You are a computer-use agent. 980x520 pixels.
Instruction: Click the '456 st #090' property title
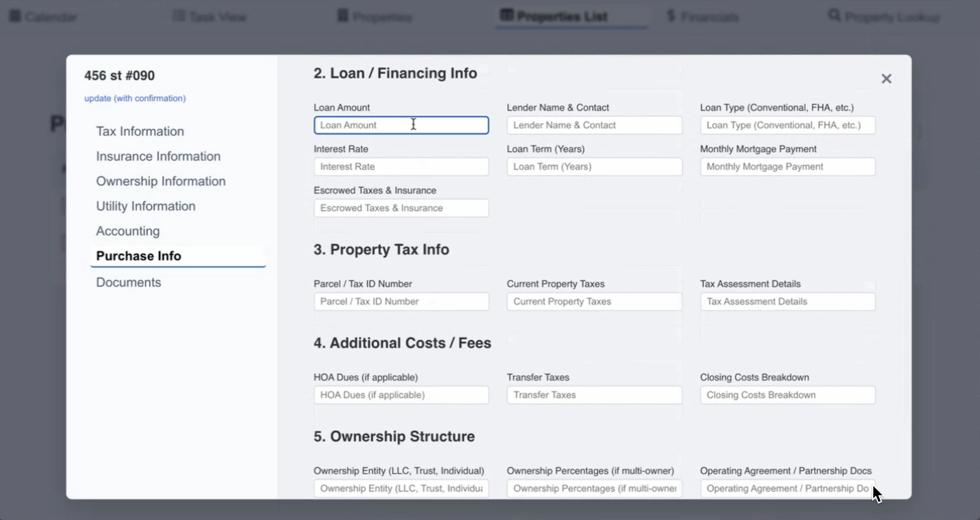click(x=120, y=76)
